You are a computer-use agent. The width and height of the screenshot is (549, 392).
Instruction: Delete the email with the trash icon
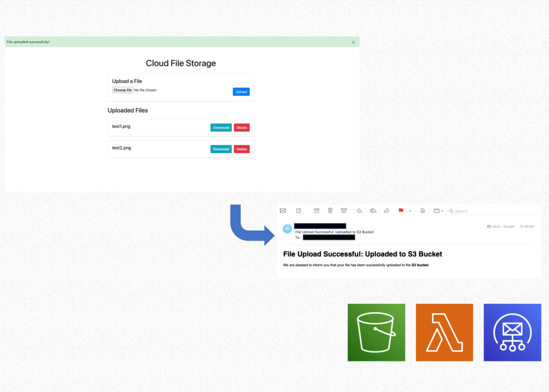(330, 210)
